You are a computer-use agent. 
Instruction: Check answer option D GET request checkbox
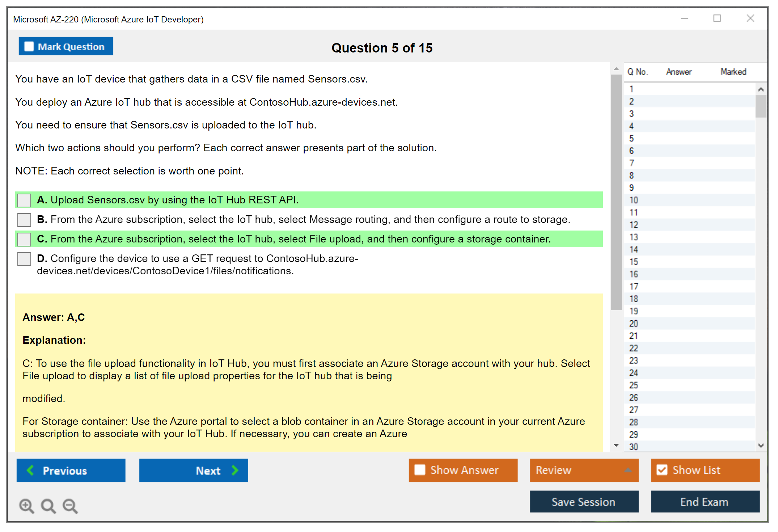pyautogui.click(x=24, y=259)
